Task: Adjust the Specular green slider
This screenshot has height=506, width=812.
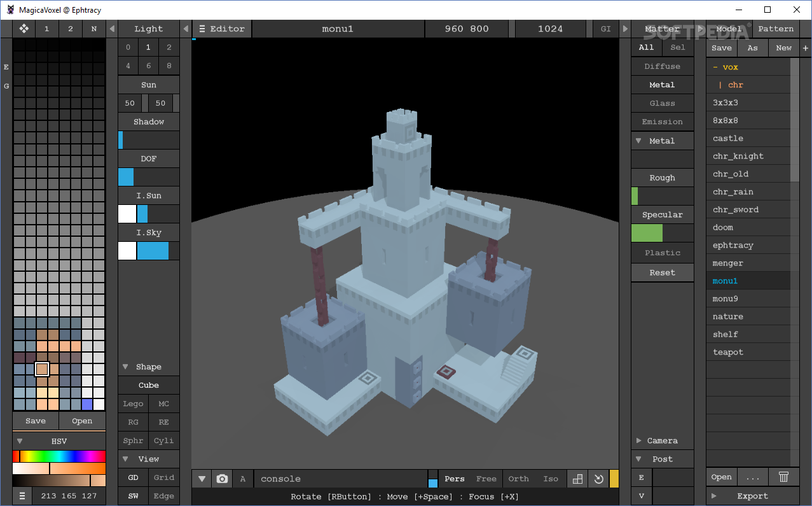Action: (662, 233)
